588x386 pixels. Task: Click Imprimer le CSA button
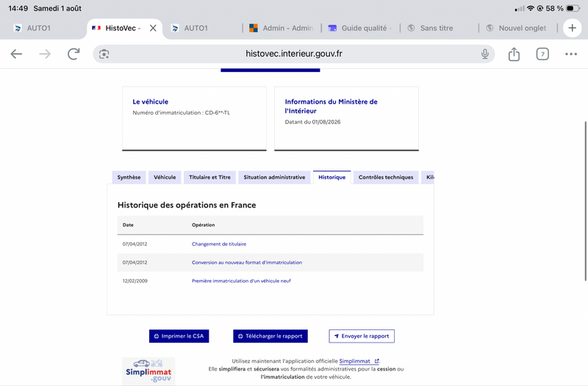pos(179,336)
